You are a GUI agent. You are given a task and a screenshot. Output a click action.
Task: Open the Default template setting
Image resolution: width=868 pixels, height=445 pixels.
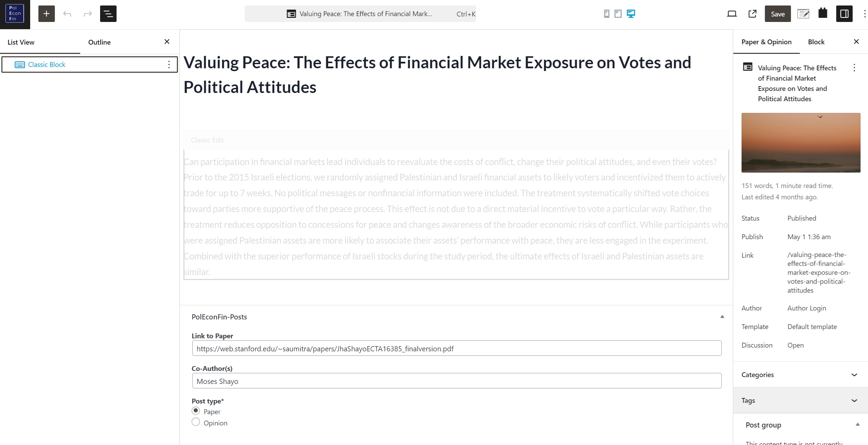pyautogui.click(x=812, y=327)
